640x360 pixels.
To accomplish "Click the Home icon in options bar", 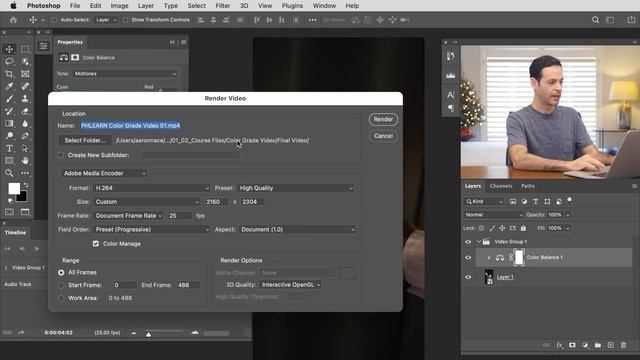I will (13, 20).
